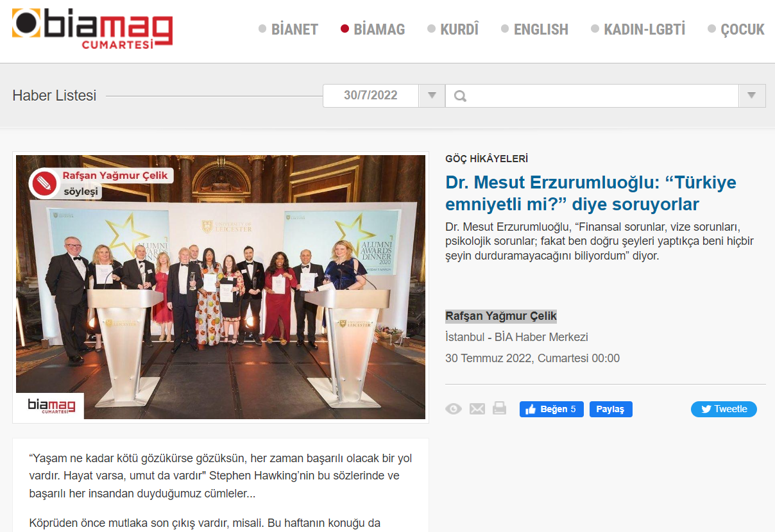Expand the search options dropdown arrow
Screen dimensions: 775x532
pos(752,96)
